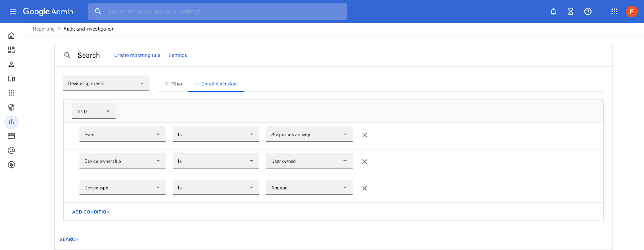
Task: Open the Event attribute dropdown
Action: pos(122,134)
